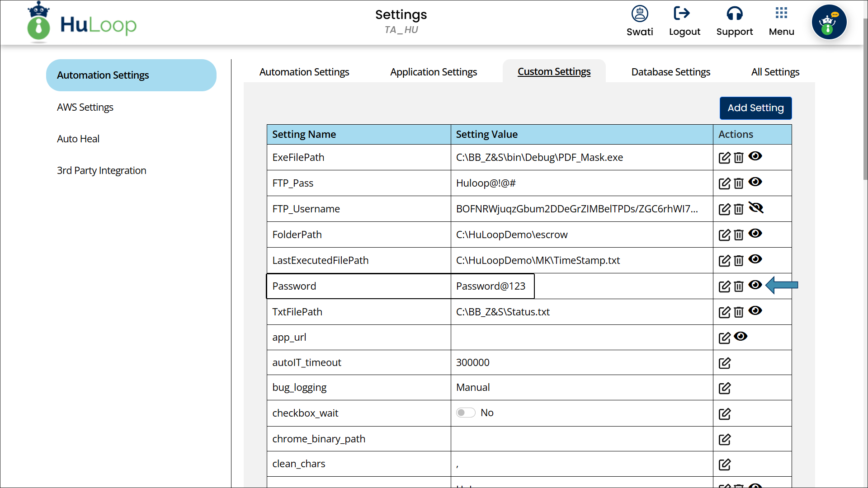The height and width of the screenshot is (488, 868).
Task: Click the 300000 timeout value
Action: tap(472, 363)
